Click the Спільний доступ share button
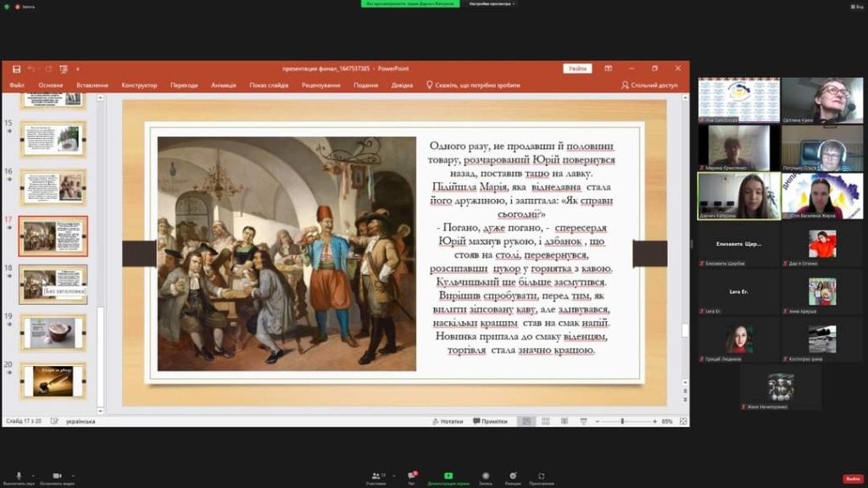The image size is (868, 488). click(649, 86)
